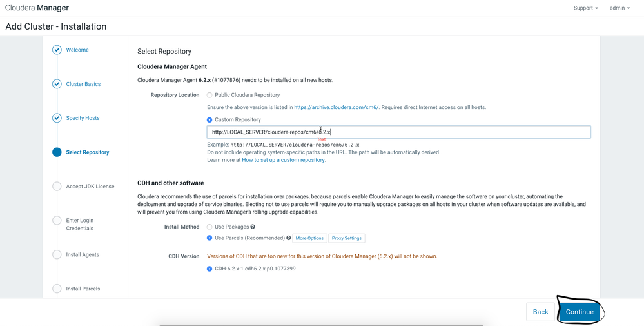This screenshot has height=326, width=644.
Task: Click the More Options button
Action: point(309,238)
